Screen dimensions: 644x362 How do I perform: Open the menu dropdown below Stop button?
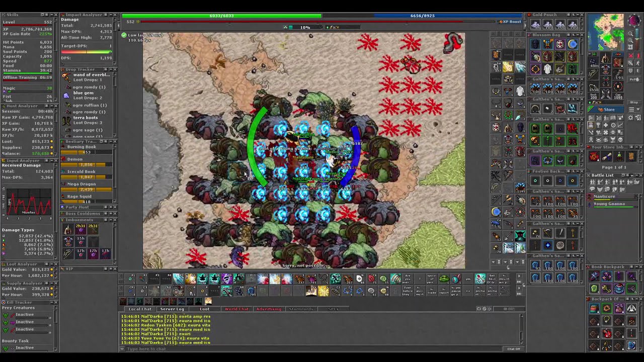[x=634, y=109]
